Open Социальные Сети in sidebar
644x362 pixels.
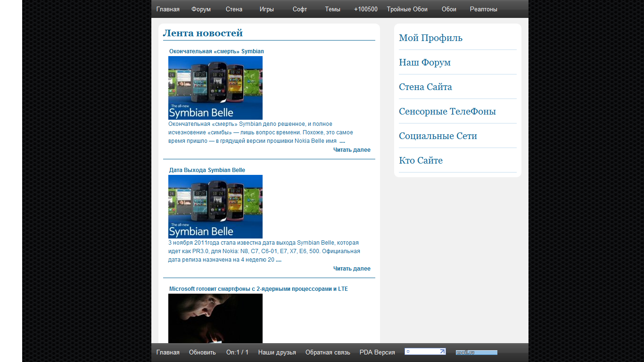(438, 136)
